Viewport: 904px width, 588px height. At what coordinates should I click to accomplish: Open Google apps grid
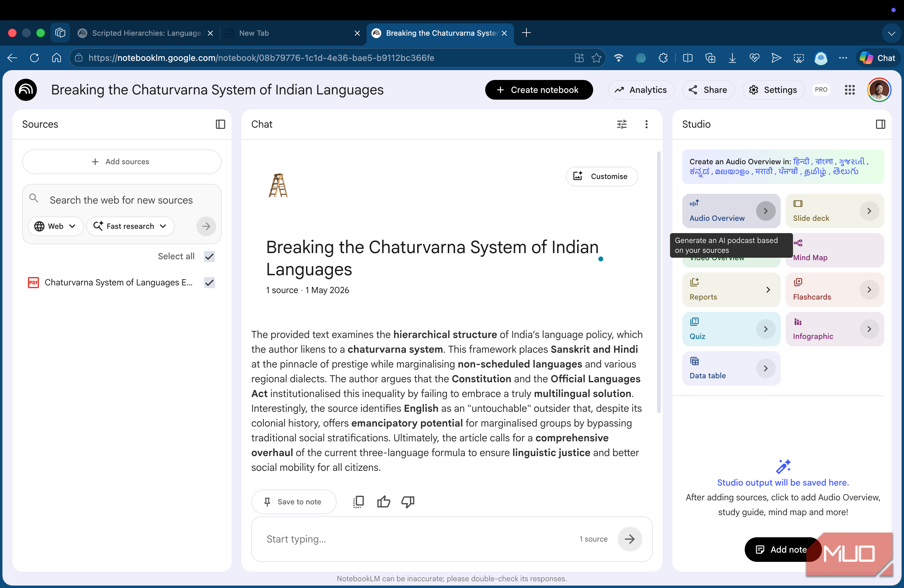click(850, 89)
